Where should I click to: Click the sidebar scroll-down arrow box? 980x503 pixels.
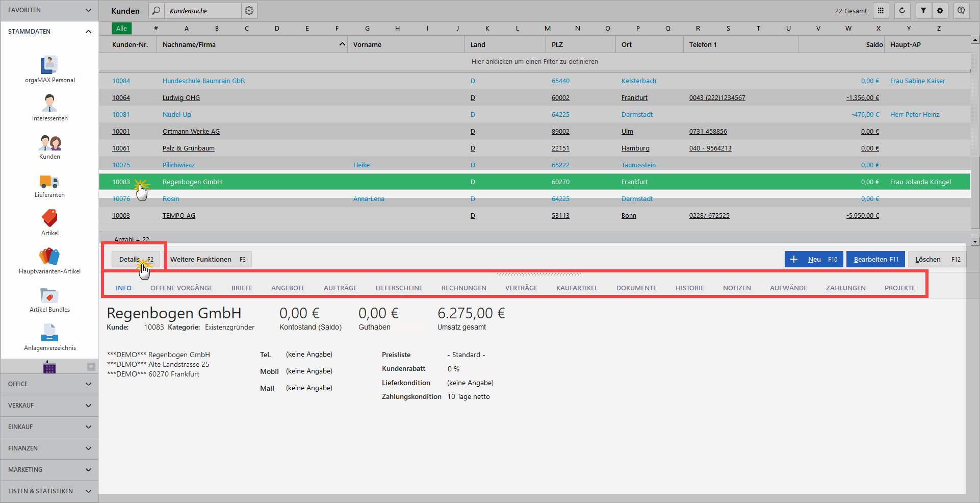click(x=91, y=367)
